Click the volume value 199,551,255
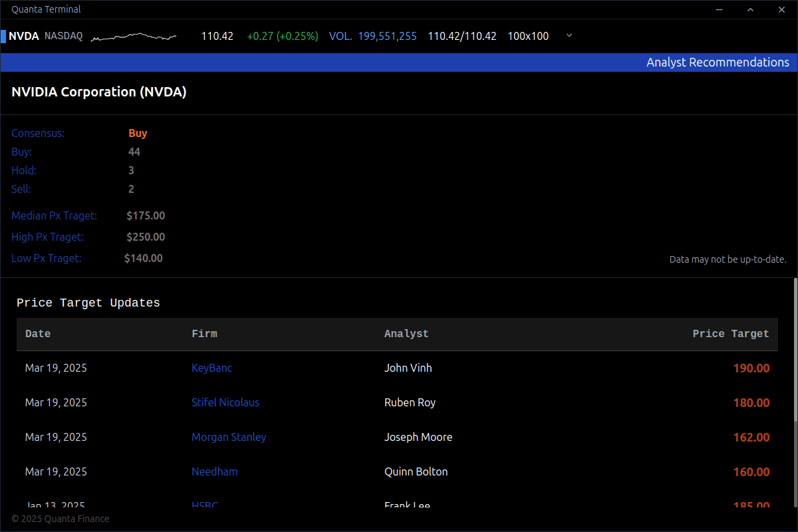This screenshot has height=532, width=798. coord(388,36)
